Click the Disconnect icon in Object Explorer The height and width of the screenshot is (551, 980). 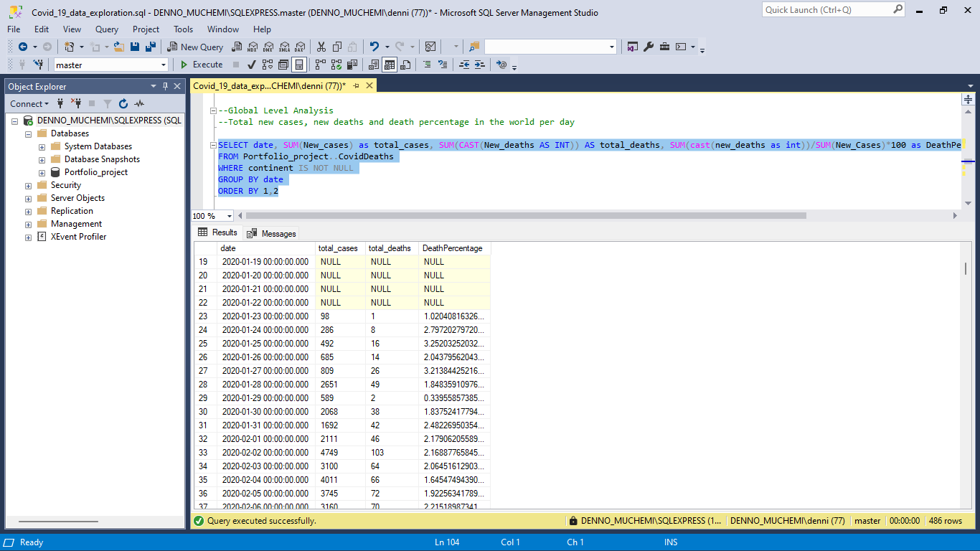pyautogui.click(x=76, y=104)
